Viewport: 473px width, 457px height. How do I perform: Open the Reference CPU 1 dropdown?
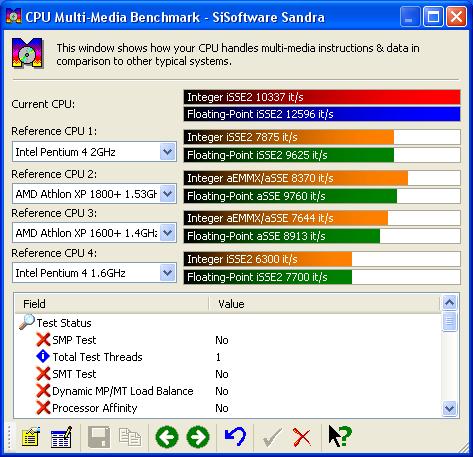click(94, 152)
